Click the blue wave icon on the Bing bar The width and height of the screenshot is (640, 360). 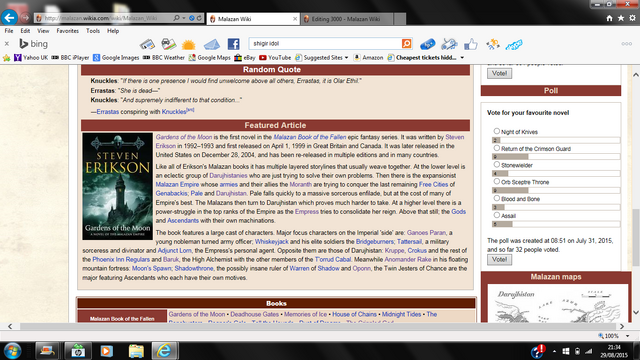coord(514,44)
